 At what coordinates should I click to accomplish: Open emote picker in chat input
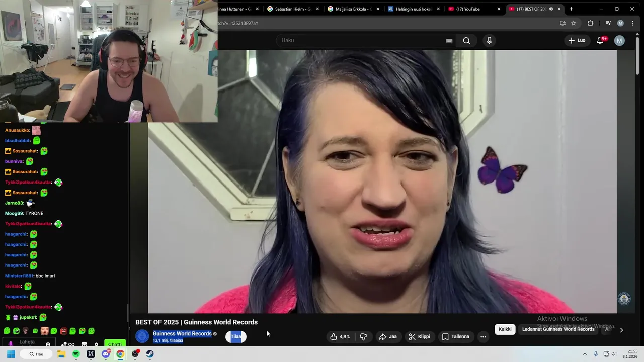click(x=48, y=345)
